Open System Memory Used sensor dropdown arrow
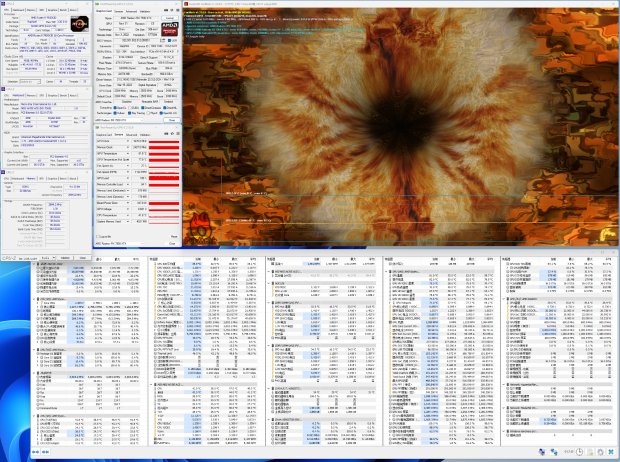The width and height of the screenshot is (620, 462). pos(128,222)
